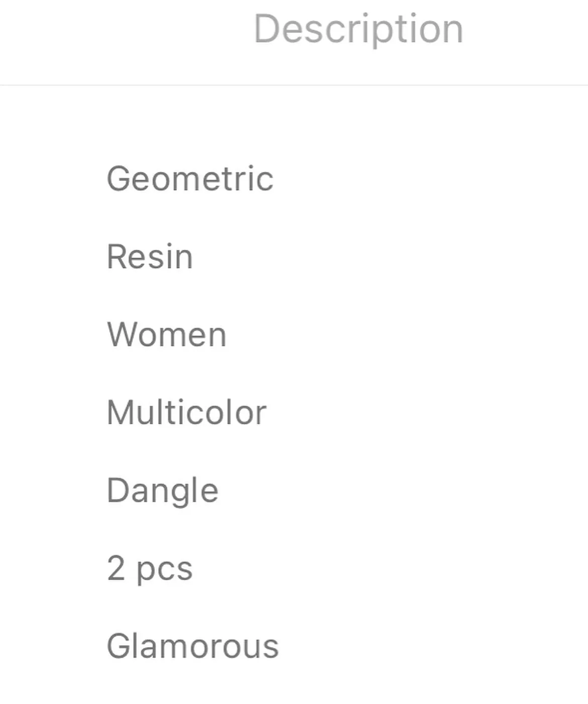
Task: Select the Dangle type entry
Action: [x=163, y=491]
